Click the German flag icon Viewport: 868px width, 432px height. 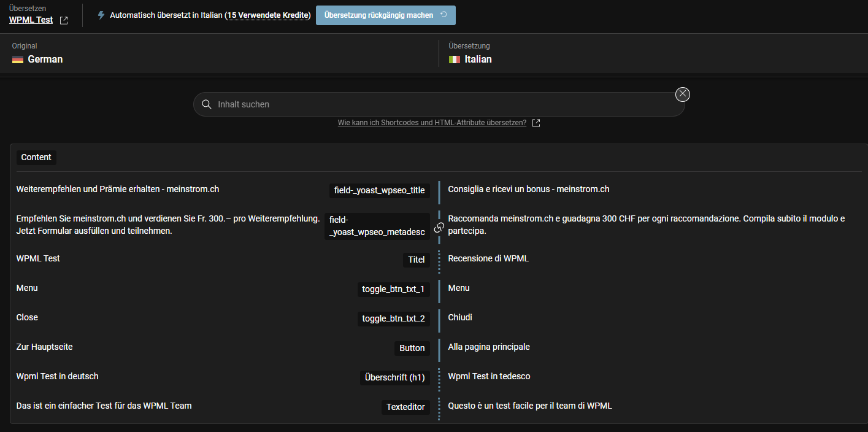(x=18, y=60)
